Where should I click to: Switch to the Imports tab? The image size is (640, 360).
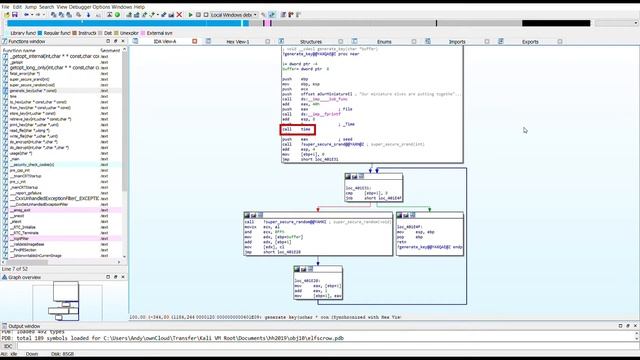coord(457,42)
